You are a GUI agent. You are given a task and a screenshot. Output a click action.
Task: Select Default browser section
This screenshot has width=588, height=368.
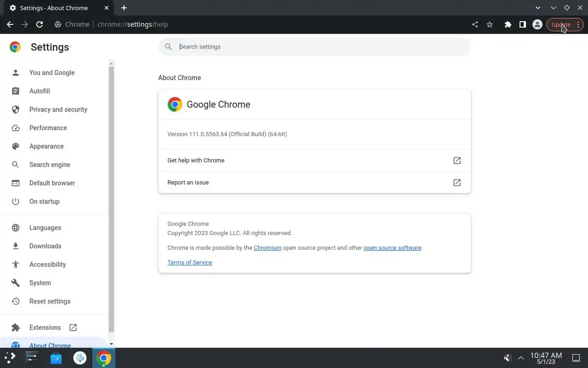(x=52, y=183)
